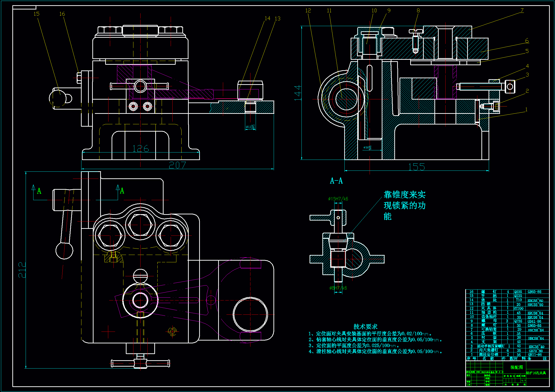The height and width of the screenshot is (392, 555).
Task: Click balloon number 12 callout label
Action: click(308, 11)
